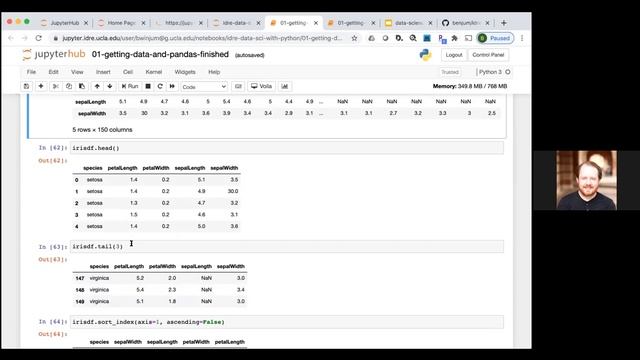The height and width of the screenshot is (360, 640).
Task: Run the selected cell
Action: pos(130,86)
